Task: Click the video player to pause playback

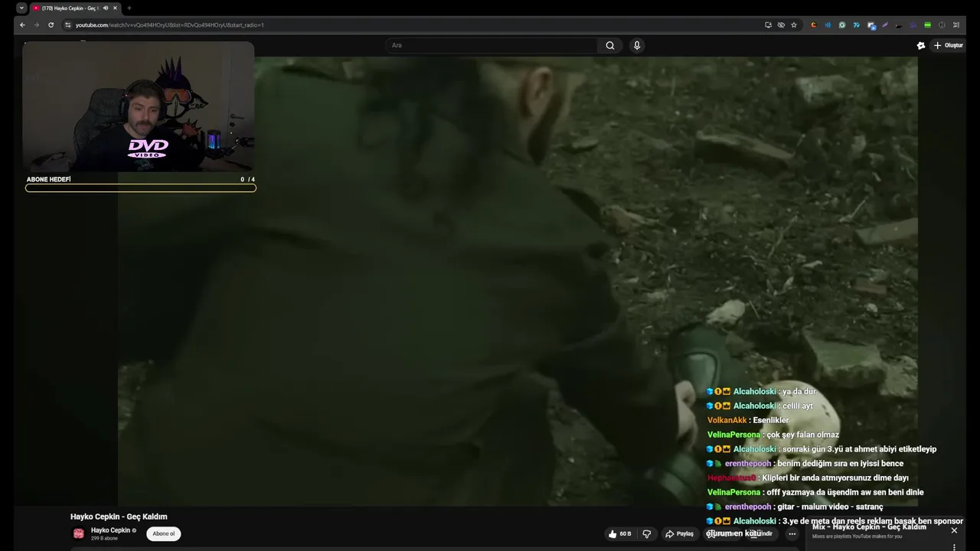Action: click(518, 281)
